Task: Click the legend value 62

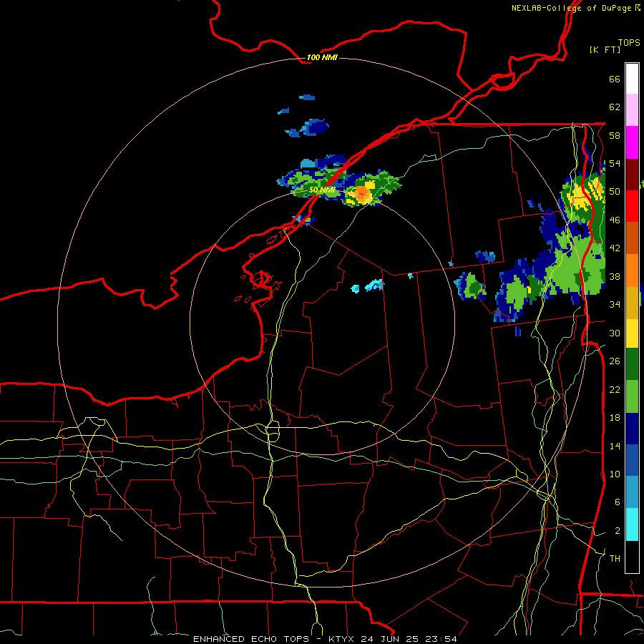Action: coord(615,107)
